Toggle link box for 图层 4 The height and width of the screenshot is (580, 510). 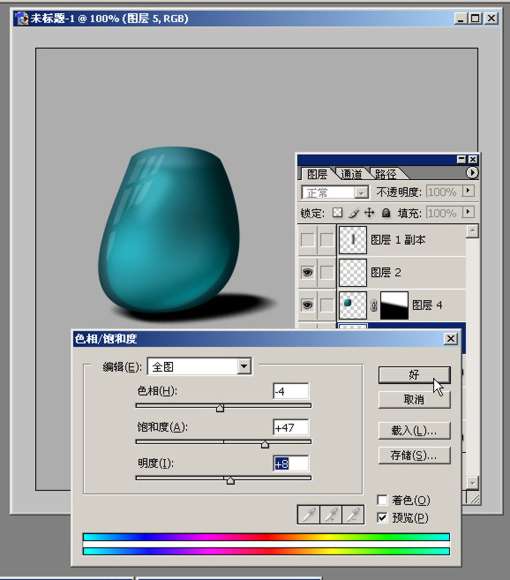click(x=327, y=305)
